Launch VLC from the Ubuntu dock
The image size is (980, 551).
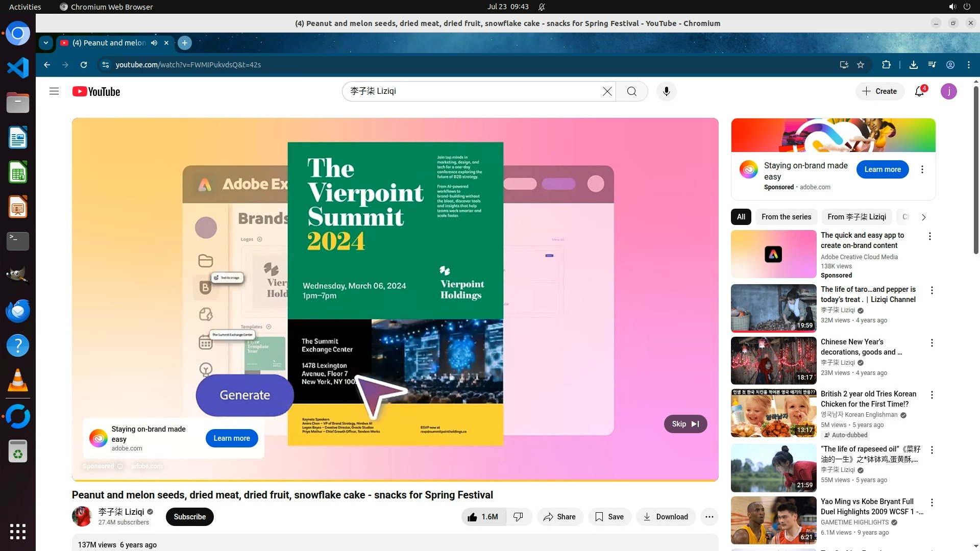click(x=18, y=380)
